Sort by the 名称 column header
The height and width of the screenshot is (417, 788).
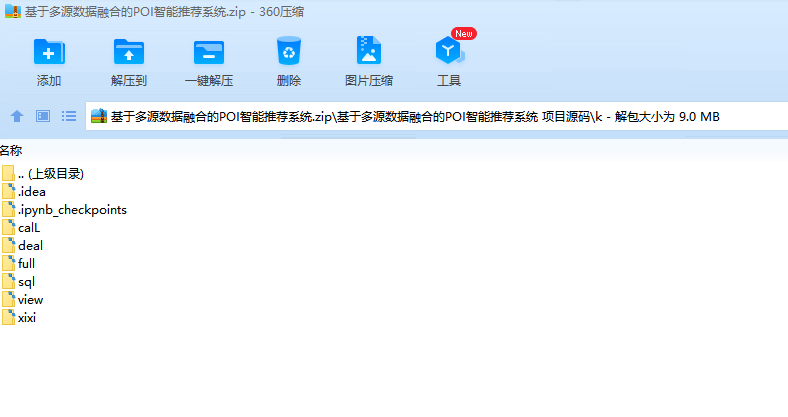pos(11,150)
